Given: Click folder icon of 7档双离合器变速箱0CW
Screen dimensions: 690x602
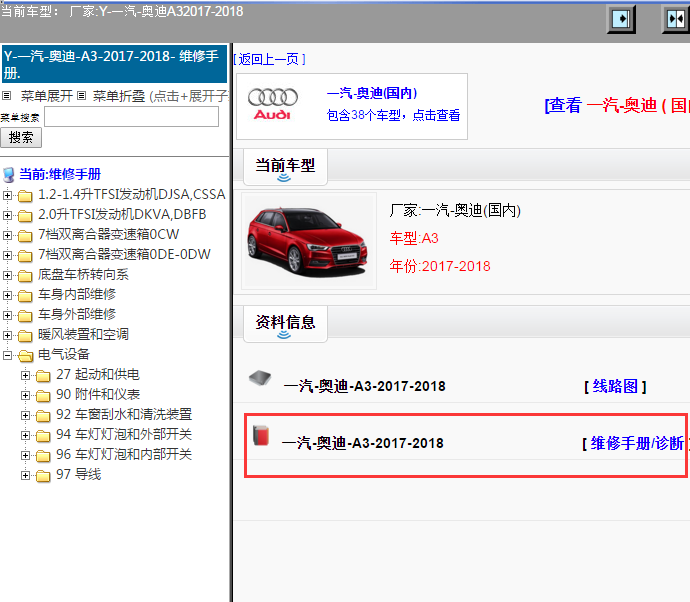Looking at the screenshot, I should 25,235.
